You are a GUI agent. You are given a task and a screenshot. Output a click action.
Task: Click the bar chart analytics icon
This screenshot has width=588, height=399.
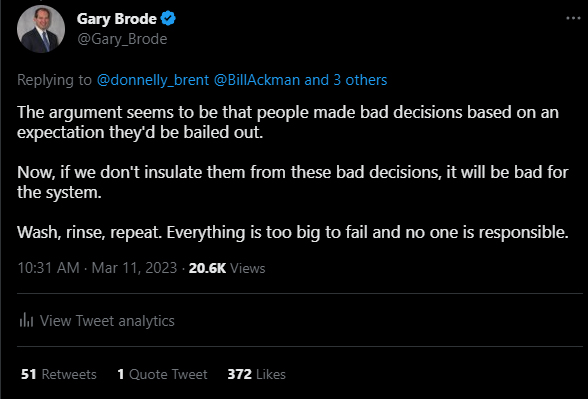point(26,320)
